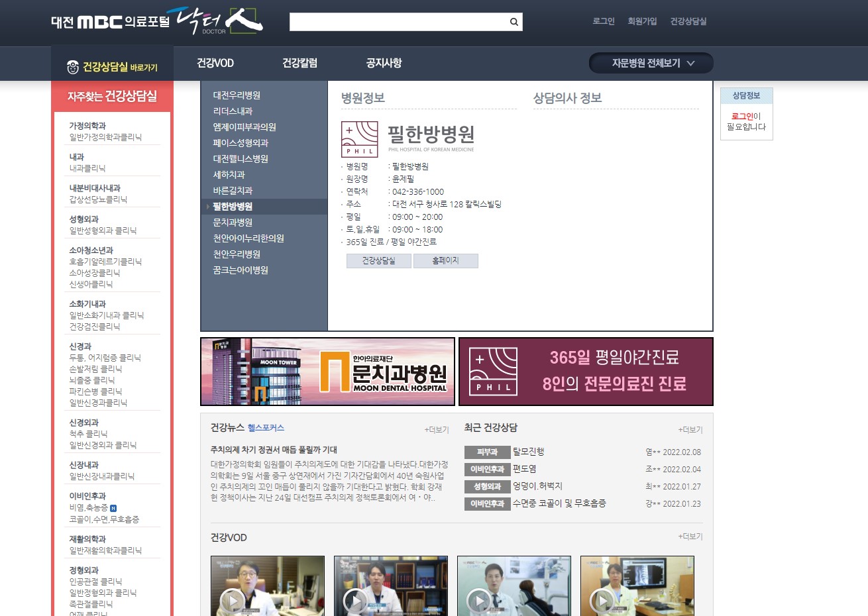Screen dimensions: 868x616
Task: Click +더보기 next to 건강VOD
Action: [x=690, y=537]
